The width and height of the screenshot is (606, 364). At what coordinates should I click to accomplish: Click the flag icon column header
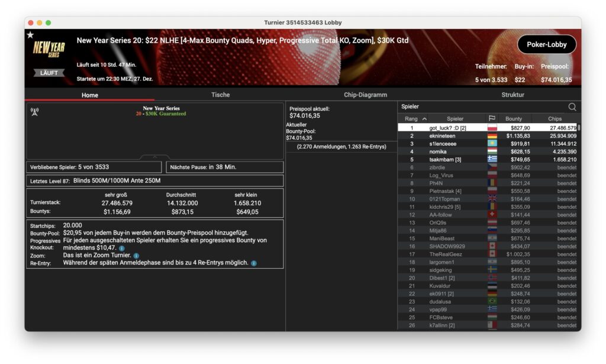pyautogui.click(x=491, y=118)
